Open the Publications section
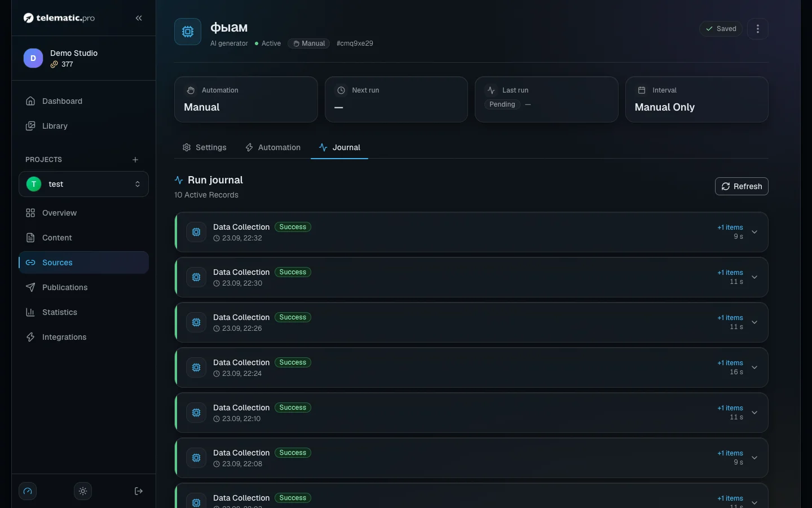This screenshot has height=508, width=812. [83, 287]
